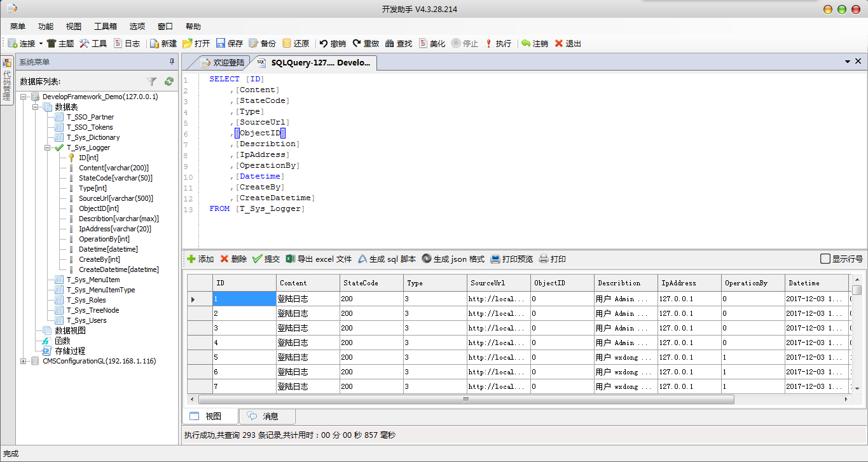The width and height of the screenshot is (868, 462).
Task: Delete the row with 删除
Action: [x=233, y=259]
